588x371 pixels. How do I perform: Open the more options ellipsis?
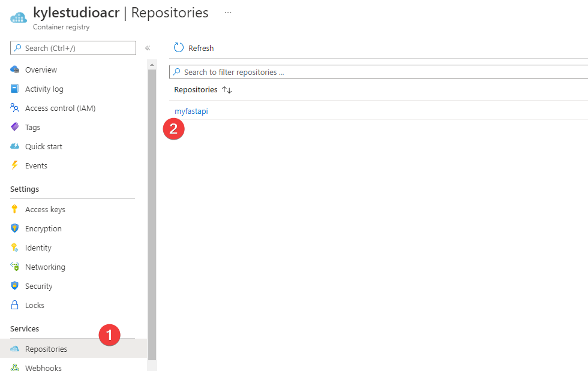click(x=228, y=13)
